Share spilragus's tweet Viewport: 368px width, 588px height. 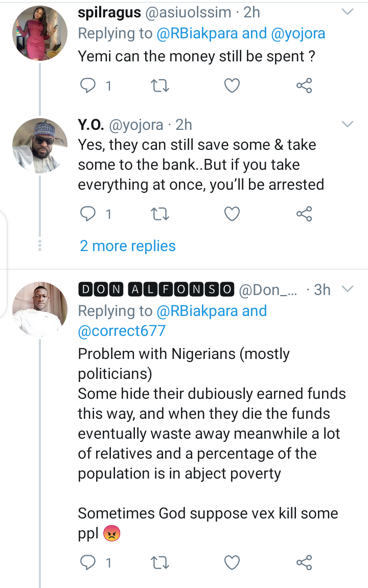304,86
